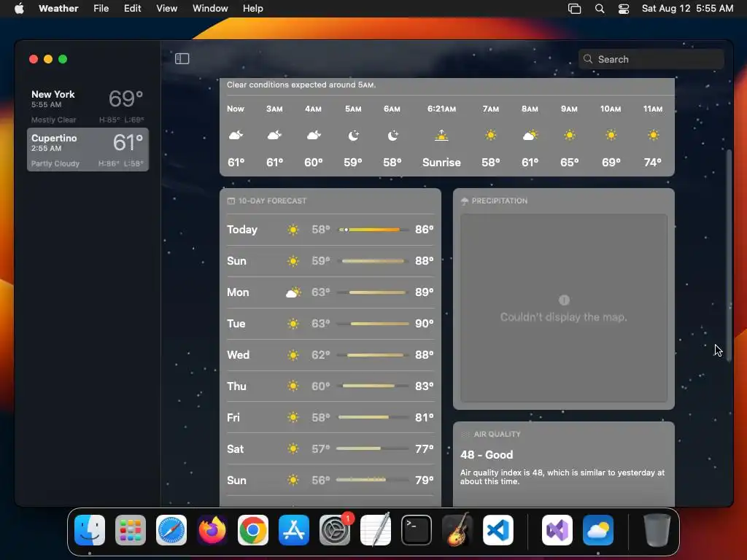747x560 pixels.
Task: Click the Today temperature range bar
Action: pyautogui.click(x=373, y=230)
